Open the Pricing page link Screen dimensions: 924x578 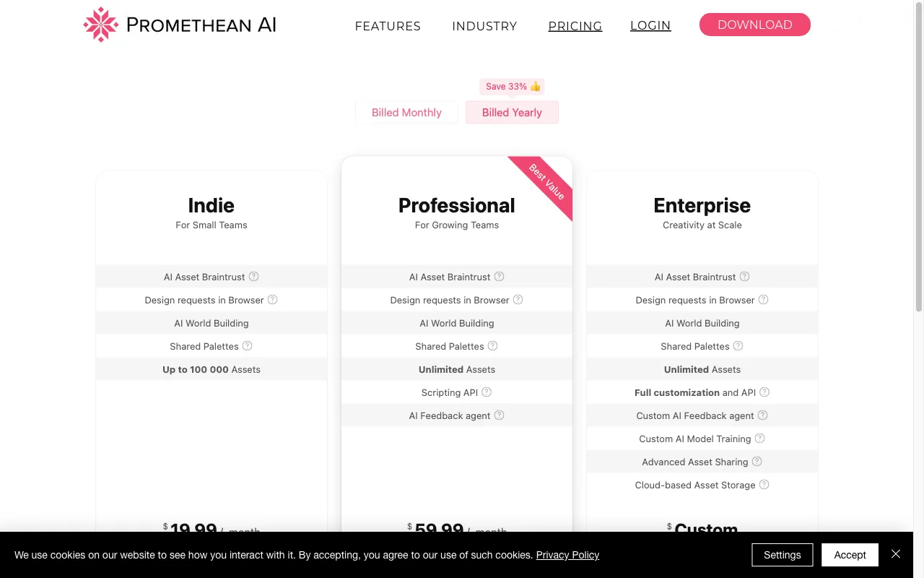click(x=575, y=26)
